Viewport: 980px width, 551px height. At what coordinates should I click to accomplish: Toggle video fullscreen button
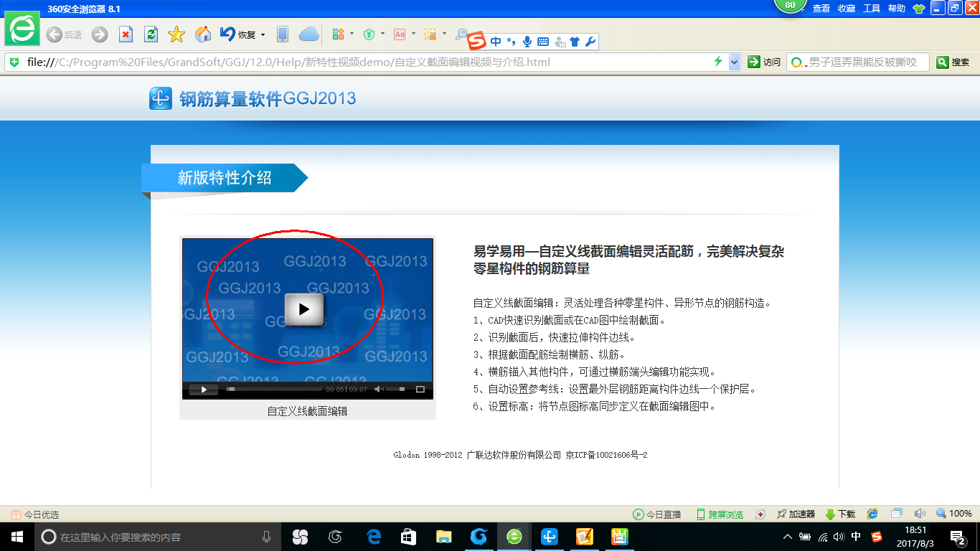click(420, 390)
